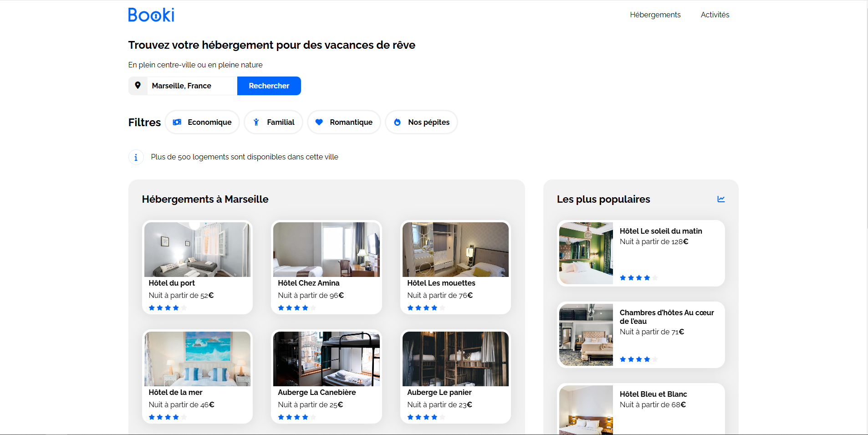Viewport: 868px width, 435px height.
Task: Select the Hôtel Chez Amina title
Action: point(308,283)
